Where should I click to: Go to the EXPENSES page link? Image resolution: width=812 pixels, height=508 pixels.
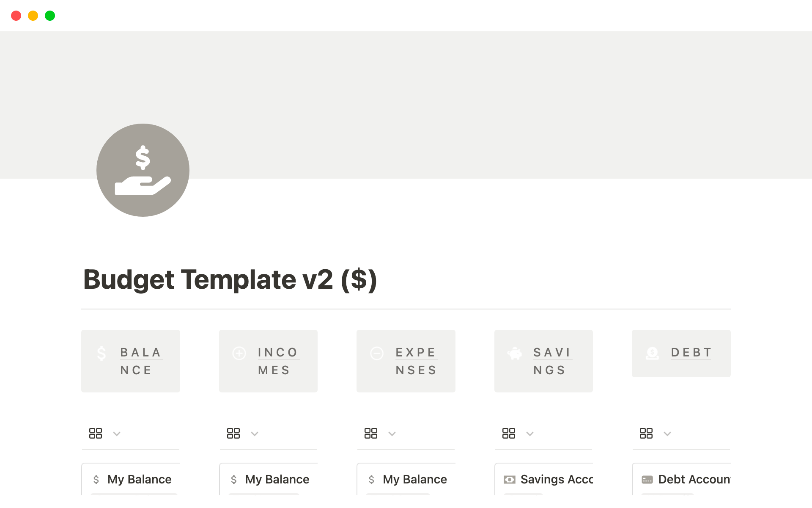416,361
